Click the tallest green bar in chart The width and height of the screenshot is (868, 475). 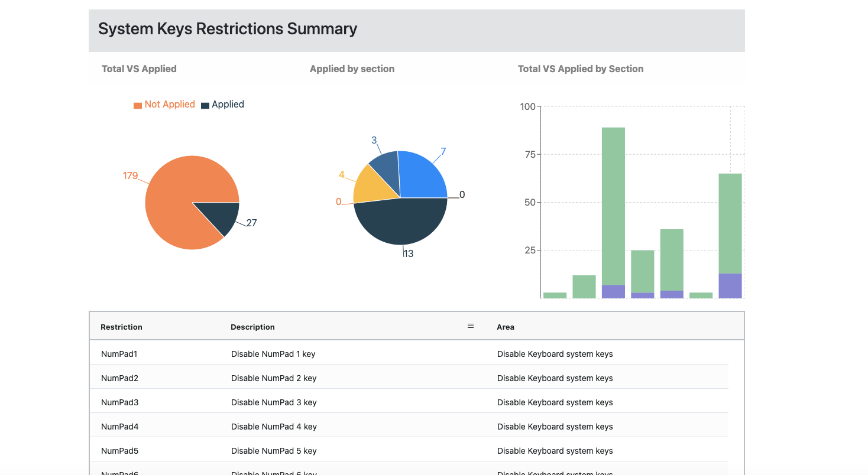pyautogui.click(x=613, y=207)
